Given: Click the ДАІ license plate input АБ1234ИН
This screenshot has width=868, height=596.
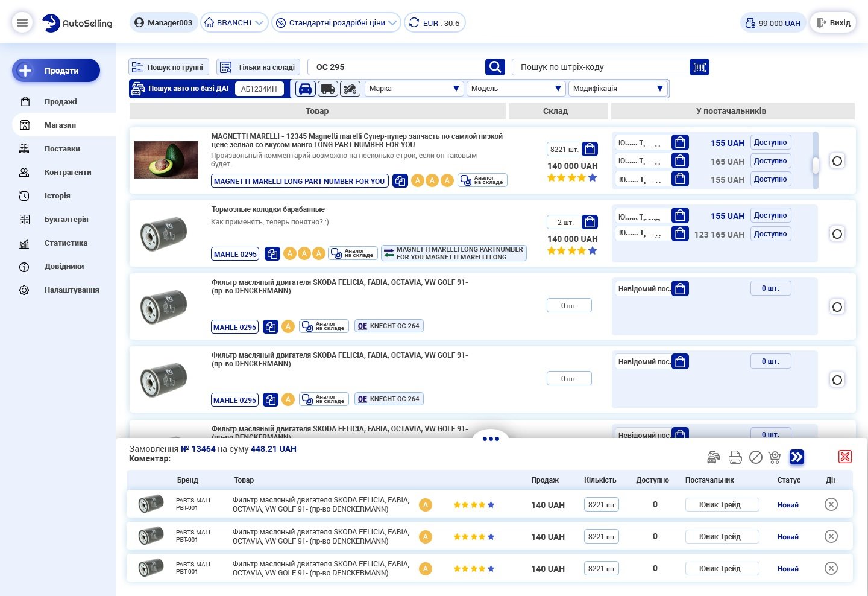Looking at the screenshot, I should point(259,89).
